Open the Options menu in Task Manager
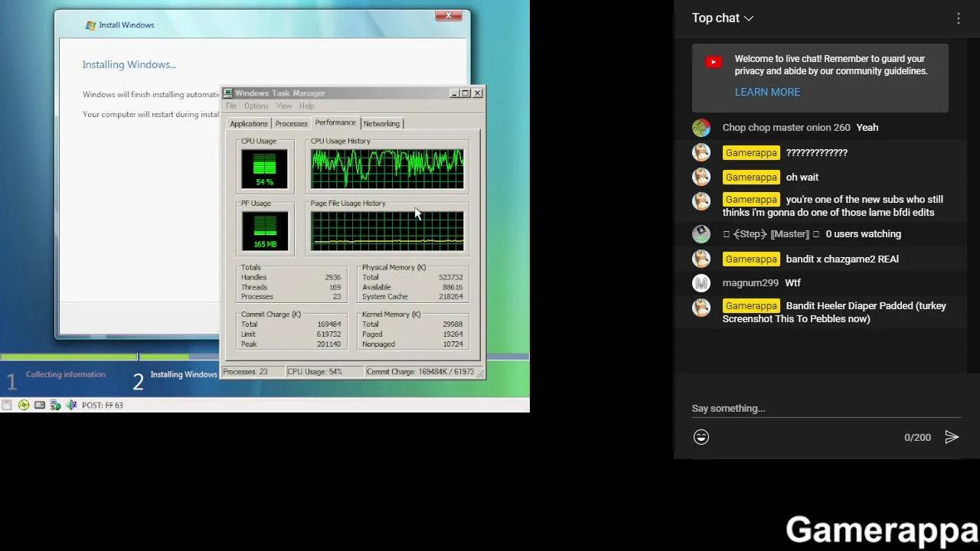Image resolution: width=980 pixels, height=551 pixels. (x=256, y=106)
